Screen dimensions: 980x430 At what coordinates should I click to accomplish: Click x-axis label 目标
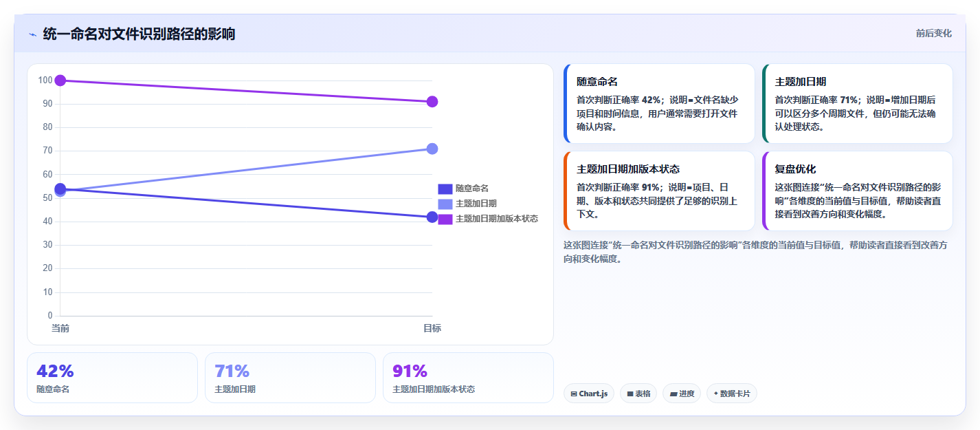432,328
